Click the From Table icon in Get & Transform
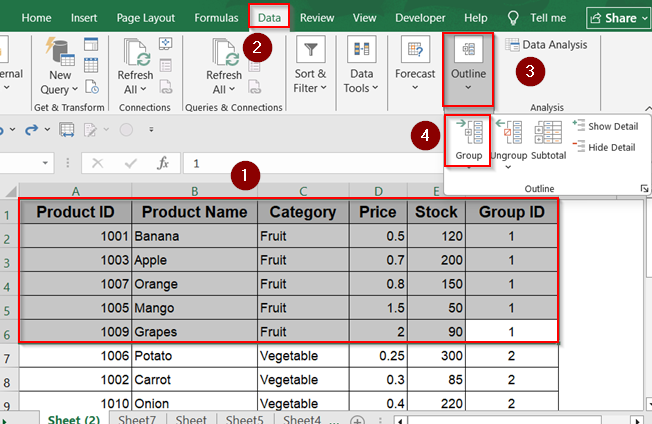Screen dimensions: 652x424 91,65
